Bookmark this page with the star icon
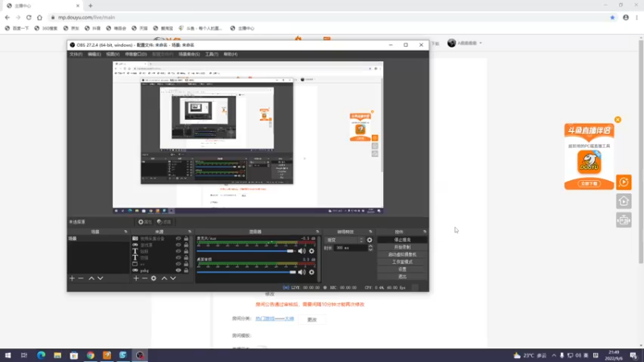Viewport: 644px width, 362px height. (613, 17)
